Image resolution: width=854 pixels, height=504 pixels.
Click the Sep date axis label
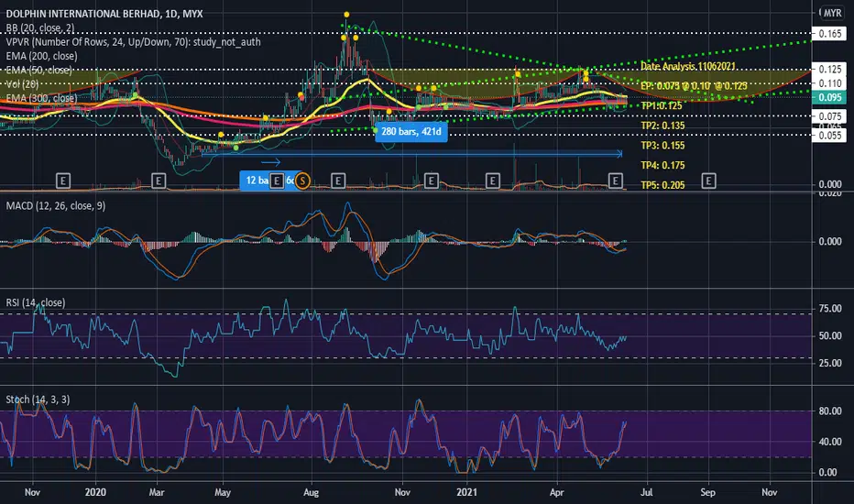(x=707, y=493)
